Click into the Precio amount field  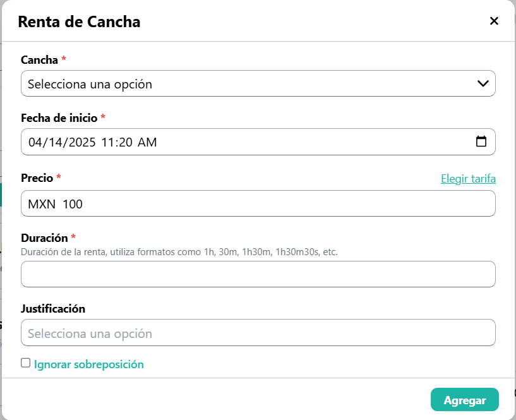272,204
